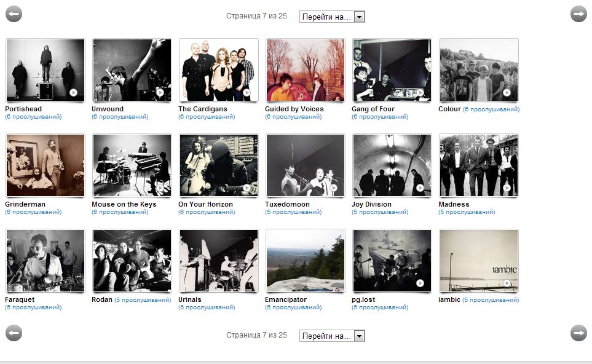Select the Guided by Voices thumbnail
Viewport: 592px width, 364px height.
(x=305, y=70)
